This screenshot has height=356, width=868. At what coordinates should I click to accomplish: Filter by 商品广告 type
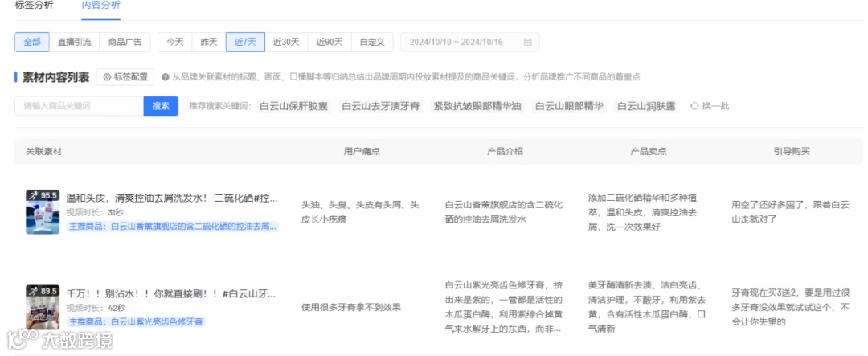pos(125,42)
